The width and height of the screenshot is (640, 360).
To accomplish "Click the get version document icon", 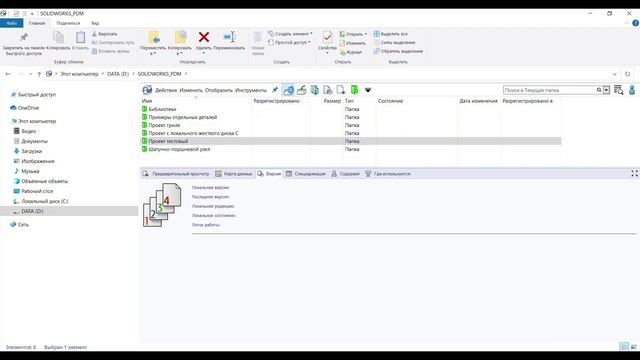I will 328,90.
